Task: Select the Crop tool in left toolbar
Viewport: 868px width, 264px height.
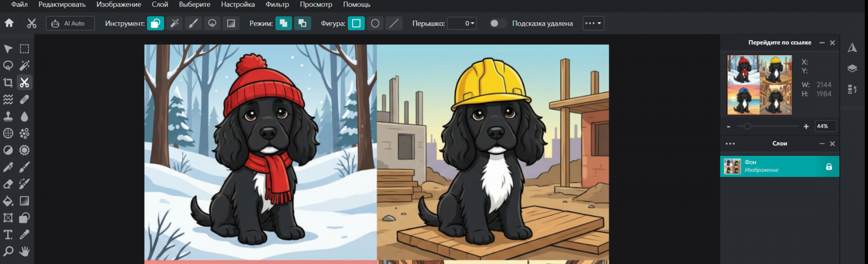Action: pos(8,82)
